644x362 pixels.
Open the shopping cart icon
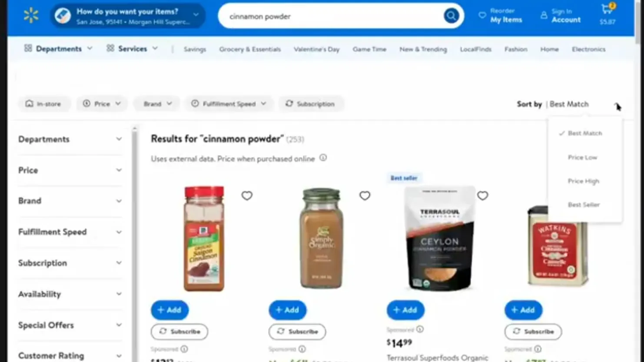click(607, 9)
